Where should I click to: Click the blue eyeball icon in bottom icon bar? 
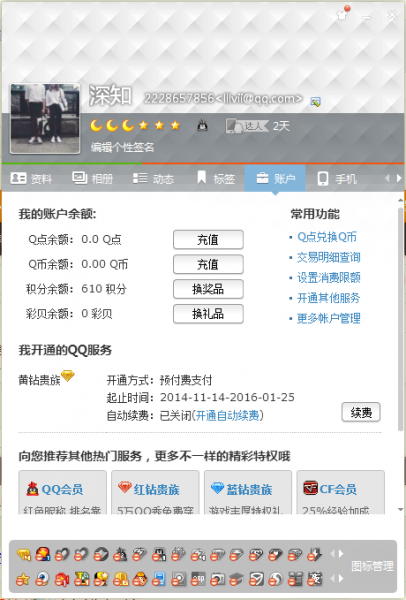42,579
